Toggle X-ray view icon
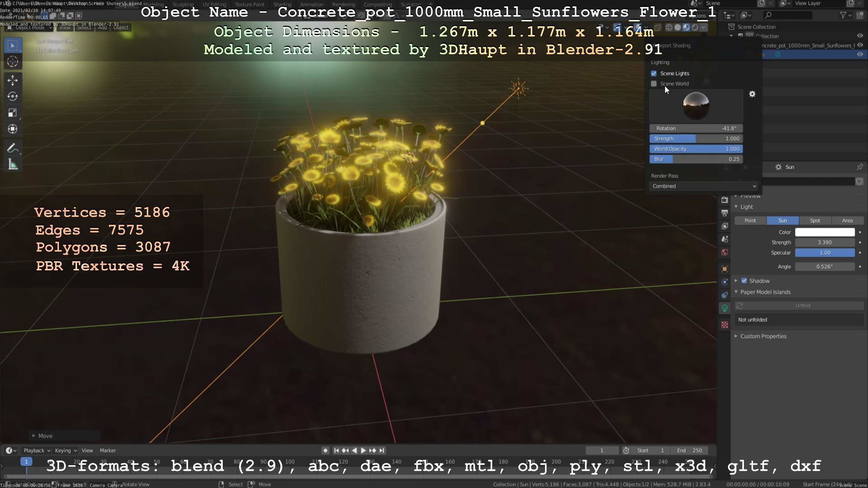868x488 pixels. [x=658, y=27]
